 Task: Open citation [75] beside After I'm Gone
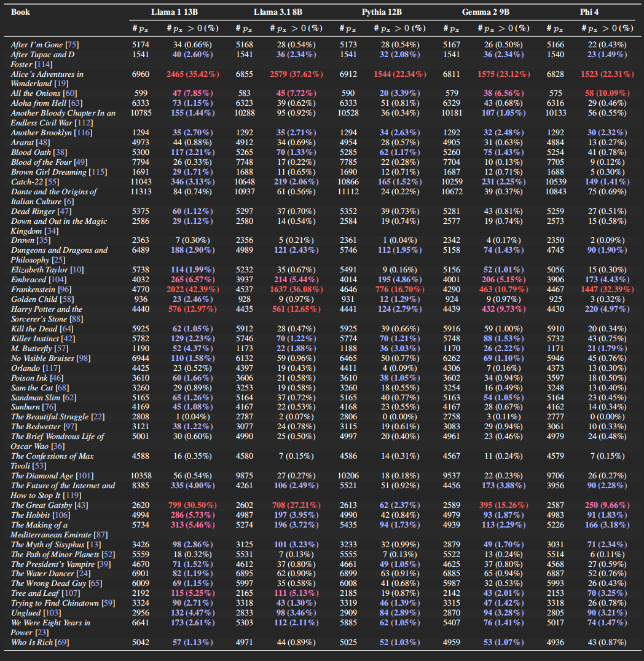pyautogui.click(x=72, y=45)
